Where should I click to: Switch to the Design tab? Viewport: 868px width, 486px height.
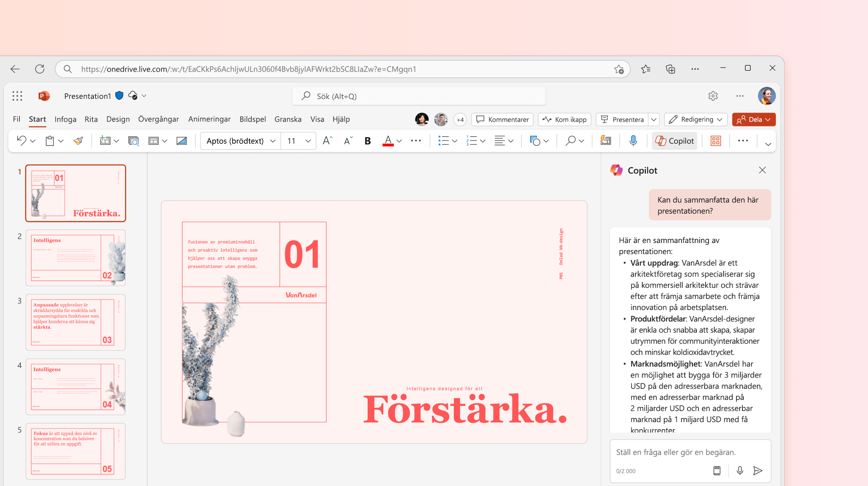[x=118, y=119]
